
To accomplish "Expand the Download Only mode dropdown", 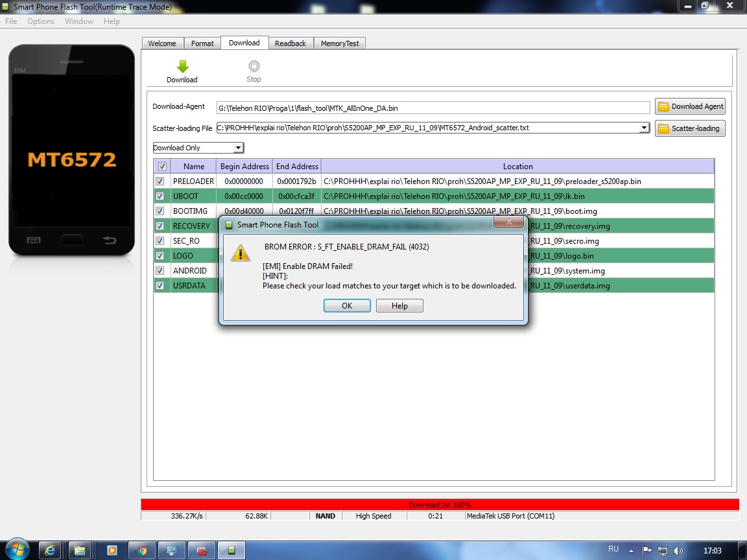I will click(238, 148).
